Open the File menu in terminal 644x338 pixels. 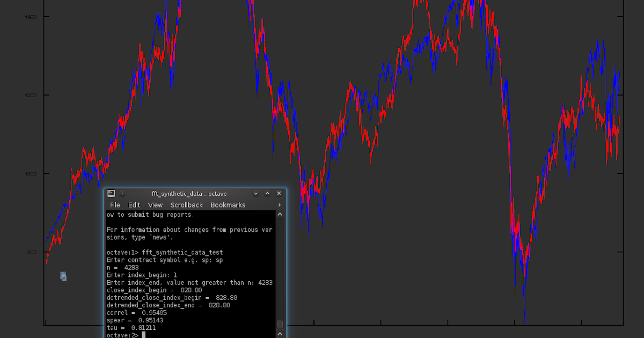click(115, 205)
